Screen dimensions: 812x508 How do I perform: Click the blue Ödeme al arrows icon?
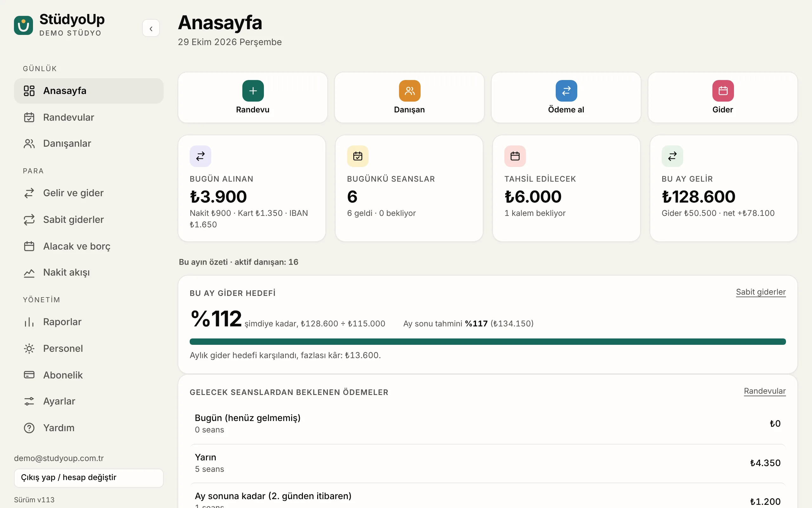[x=566, y=91]
